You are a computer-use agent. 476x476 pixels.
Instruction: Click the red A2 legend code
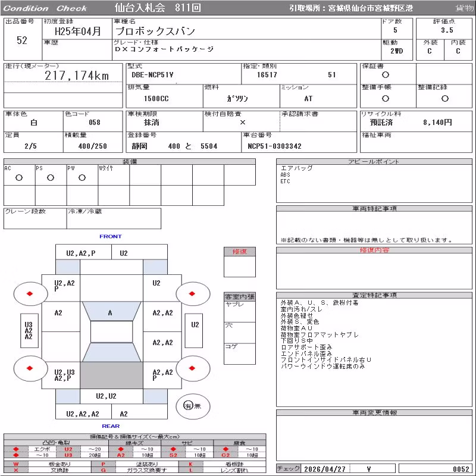(x=121, y=455)
